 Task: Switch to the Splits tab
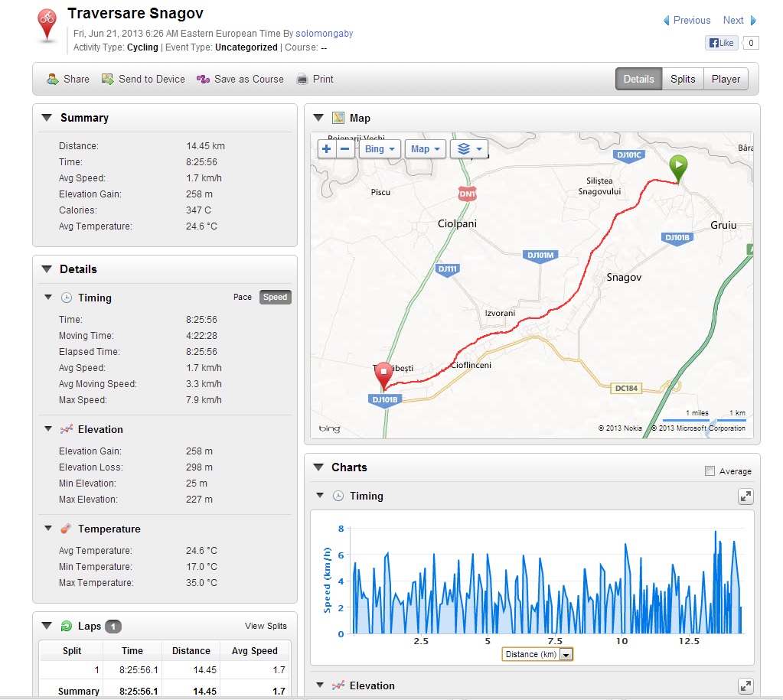(x=683, y=79)
